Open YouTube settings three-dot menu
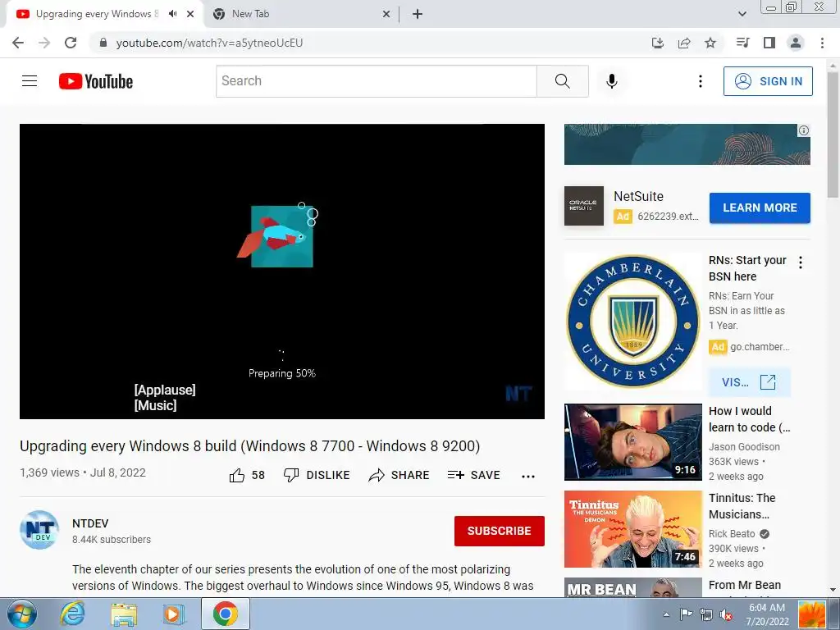 (x=701, y=81)
